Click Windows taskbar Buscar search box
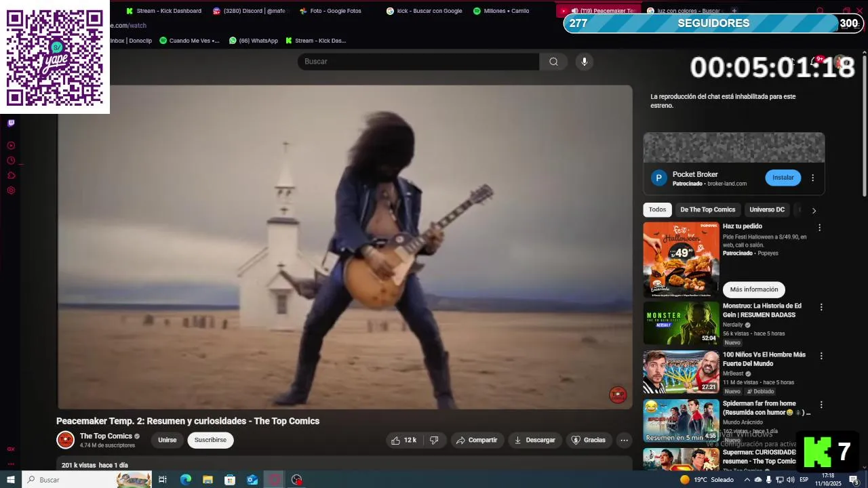The image size is (868, 488). 88,480
